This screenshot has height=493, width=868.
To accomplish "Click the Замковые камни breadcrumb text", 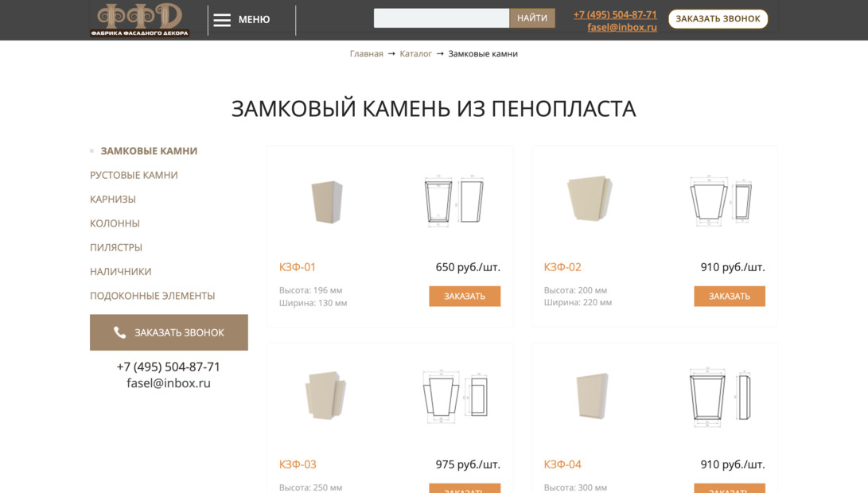I will click(x=483, y=53).
